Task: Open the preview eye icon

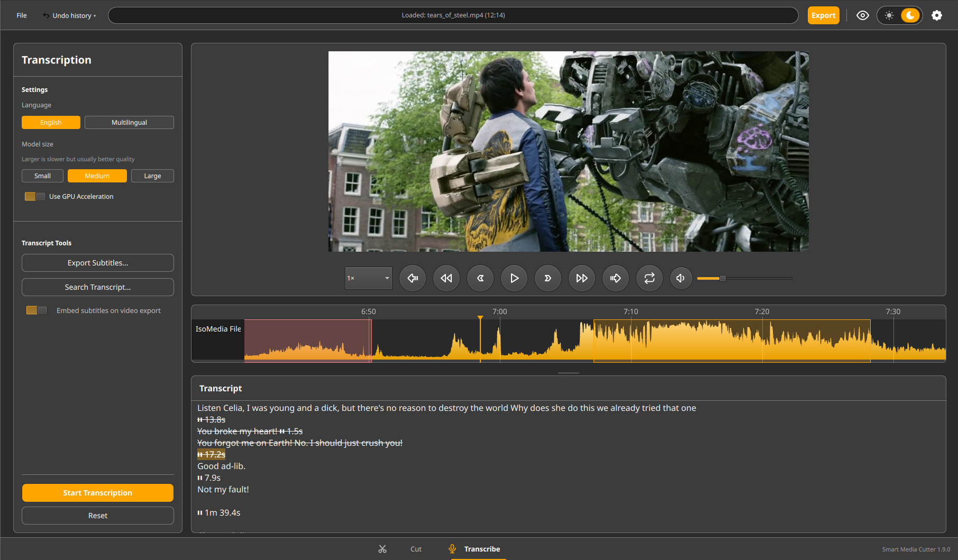Action: (x=863, y=15)
